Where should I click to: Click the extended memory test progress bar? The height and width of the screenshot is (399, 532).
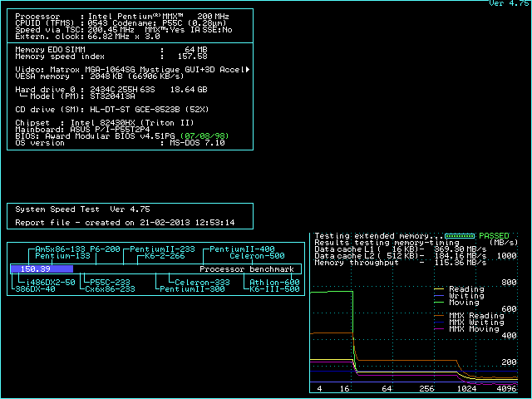(x=460, y=236)
